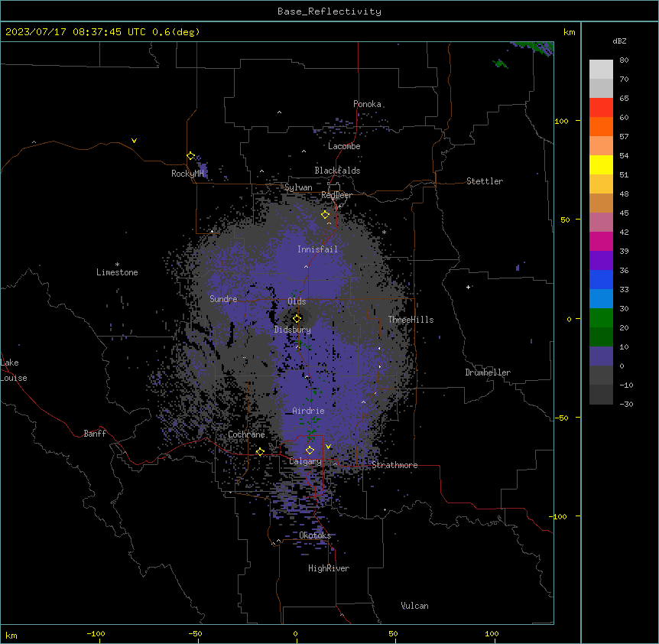This screenshot has width=659, height=644.
Task: Click the yellow V marker east of Calgary diamond
Action: click(x=328, y=447)
